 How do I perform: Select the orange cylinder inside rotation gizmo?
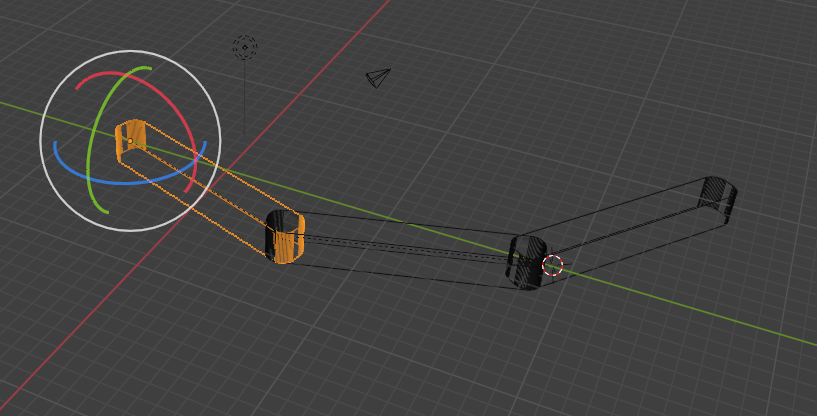[131, 140]
